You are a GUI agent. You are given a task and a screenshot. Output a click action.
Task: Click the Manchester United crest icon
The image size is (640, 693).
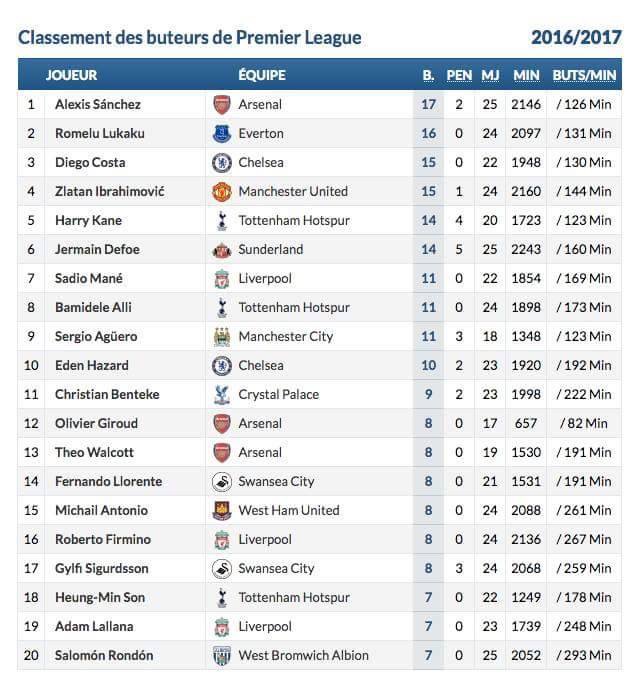(222, 192)
